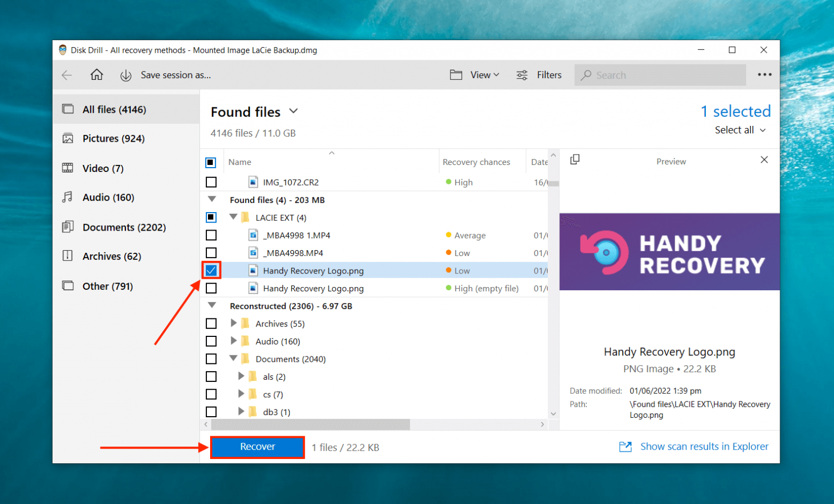Viewport: 834px width, 504px height.
Task: Check the IMG_1072.CR2 checkbox
Action: click(211, 182)
